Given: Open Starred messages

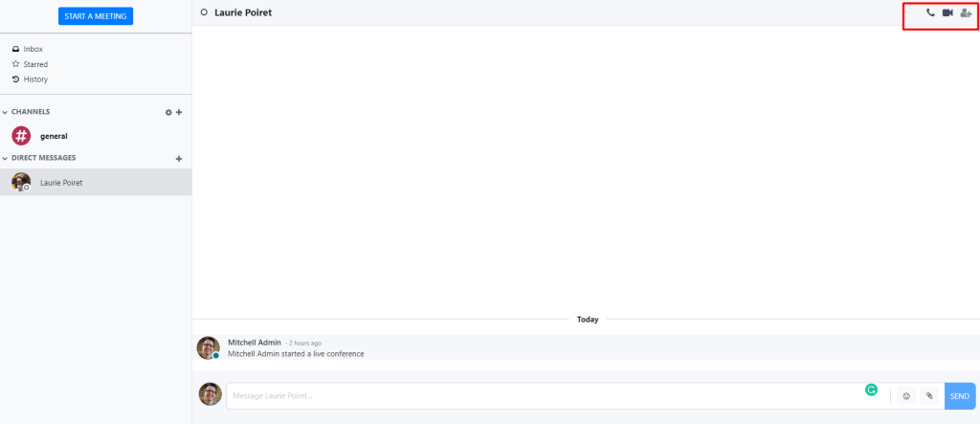Looking at the screenshot, I should (x=35, y=64).
